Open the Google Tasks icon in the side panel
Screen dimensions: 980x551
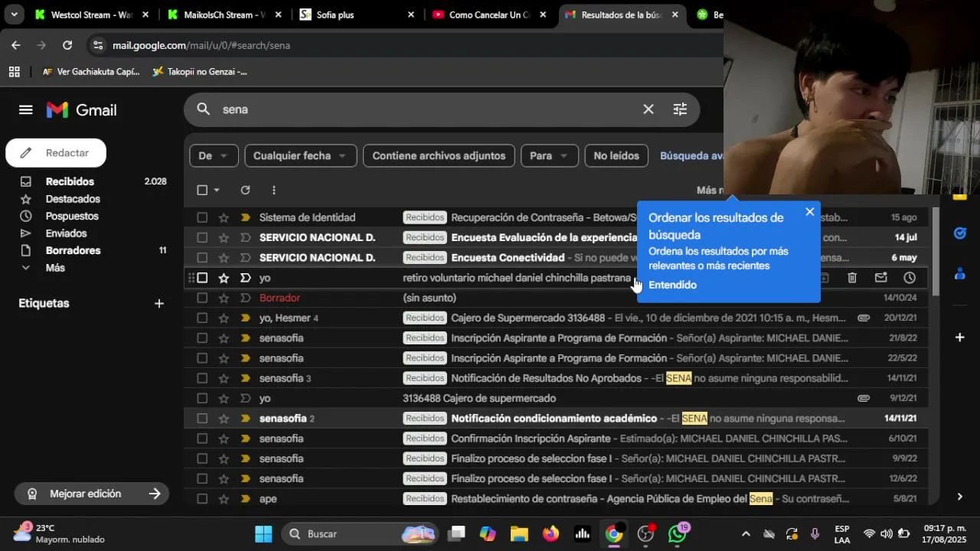[x=959, y=233]
